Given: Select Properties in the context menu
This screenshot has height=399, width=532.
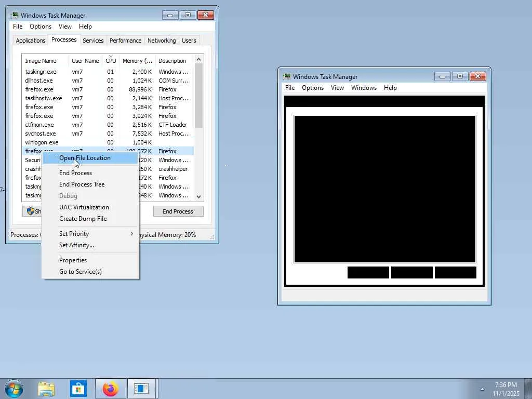Looking at the screenshot, I should (90, 260).
